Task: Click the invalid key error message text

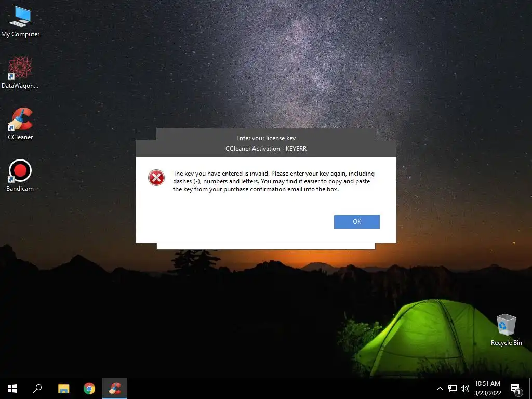Action: [x=274, y=181]
